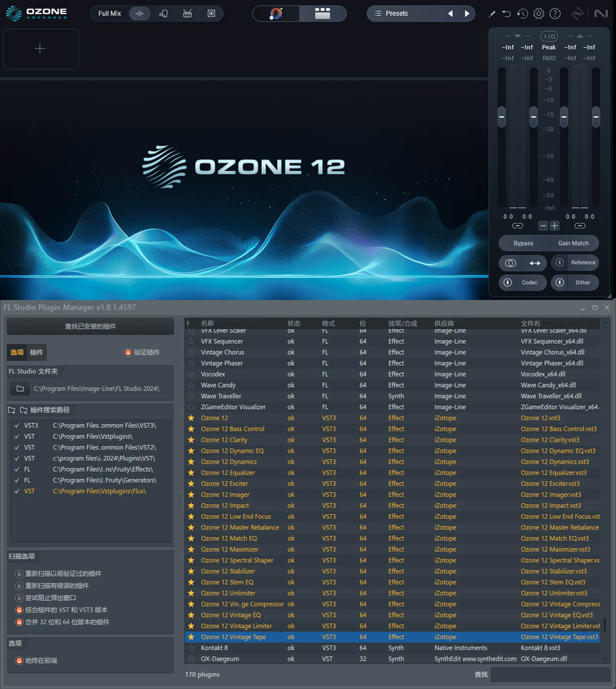Open the Ozone Master Assistant orb view

pyautogui.click(x=276, y=14)
